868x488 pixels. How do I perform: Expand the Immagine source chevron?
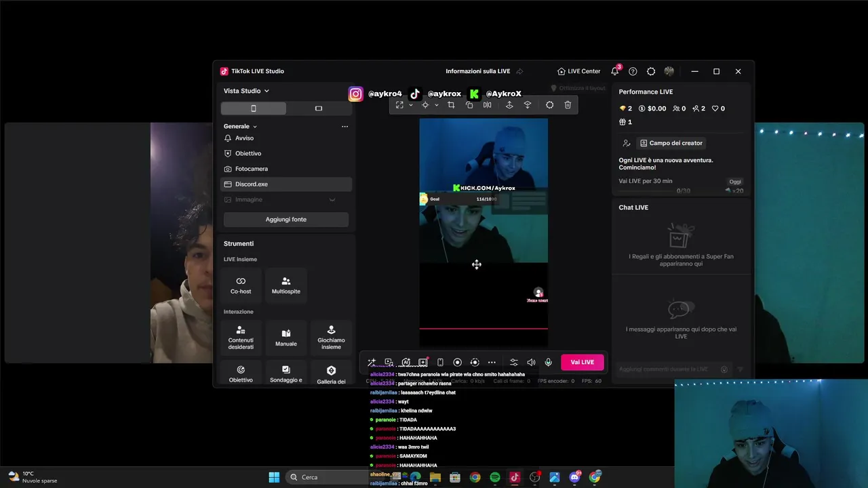(332, 200)
